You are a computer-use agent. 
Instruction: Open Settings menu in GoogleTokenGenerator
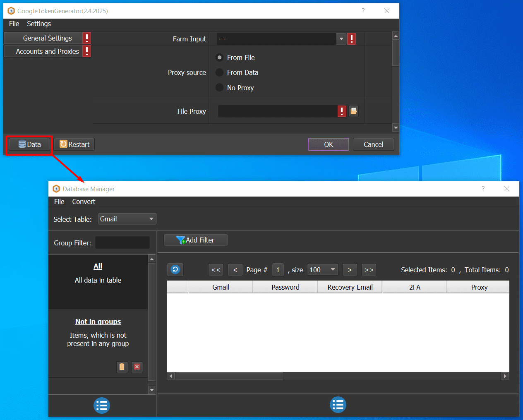pyautogui.click(x=39, y=24)
